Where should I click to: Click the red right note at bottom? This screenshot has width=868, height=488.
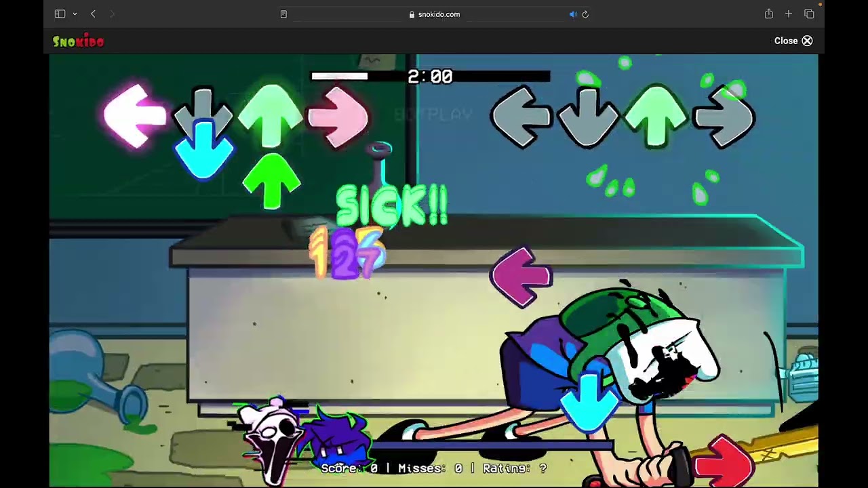pyautogui.click(x=724, y=462)
